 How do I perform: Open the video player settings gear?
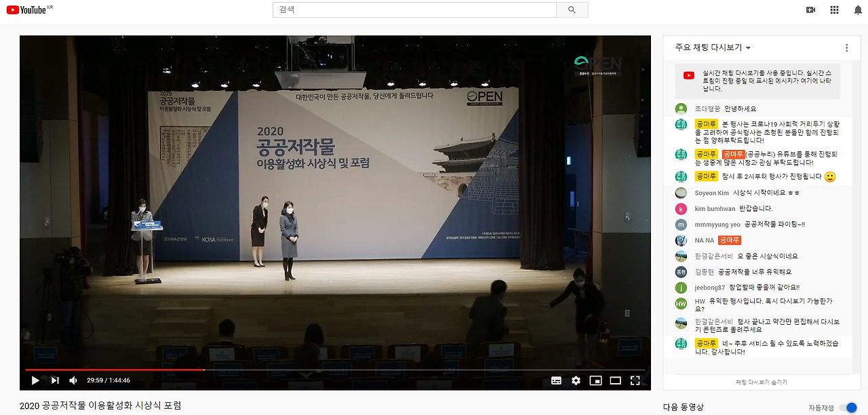pyautogui.click(x=576, y=380)
